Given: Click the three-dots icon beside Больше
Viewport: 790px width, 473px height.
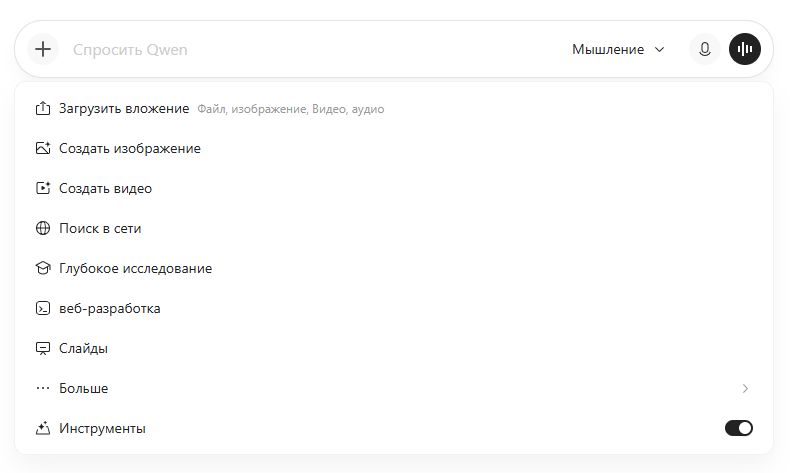Looking at the screenshot, I should click(43, 388).
